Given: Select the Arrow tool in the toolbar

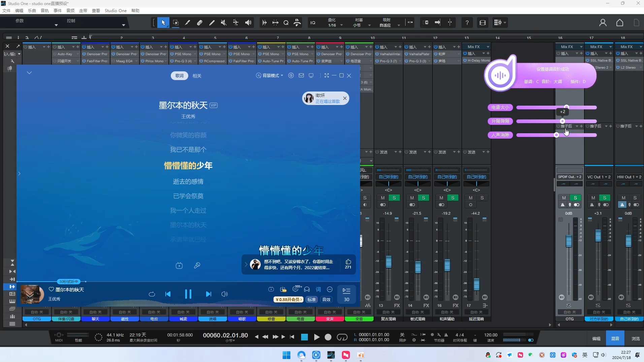Looking at the screenshot, I should (163, 23).
